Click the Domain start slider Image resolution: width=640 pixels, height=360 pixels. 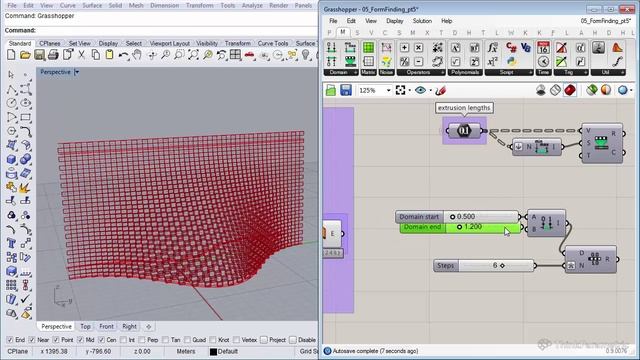click(457, 217)
